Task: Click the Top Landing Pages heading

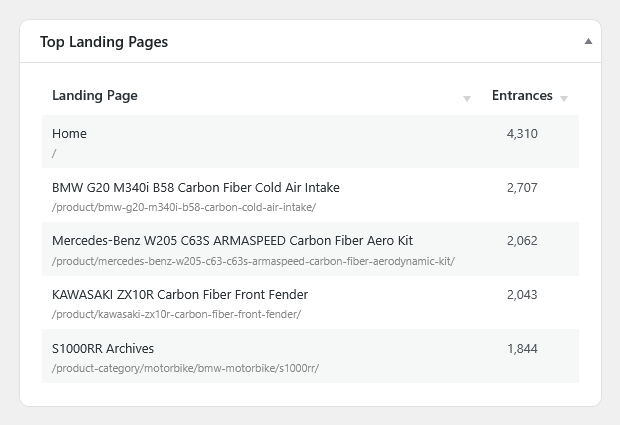Action: [x=104, y=42]
